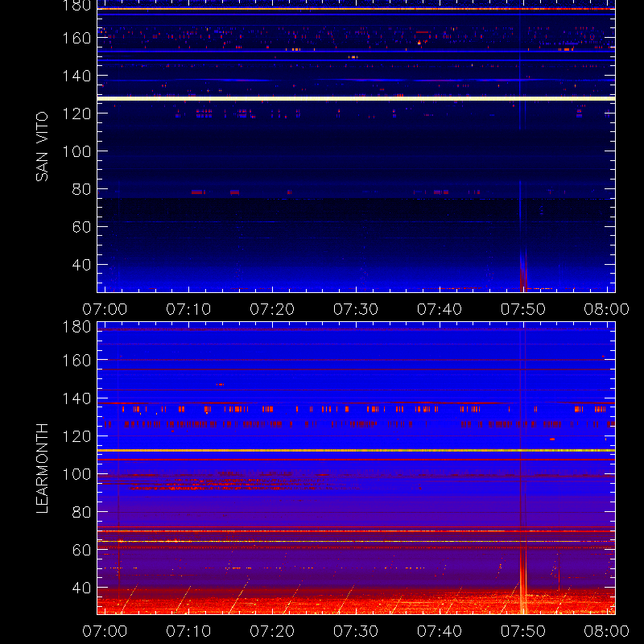
Task: Select the 140 frequency label on SAN VITO plot
Action: tap(76, 76)
